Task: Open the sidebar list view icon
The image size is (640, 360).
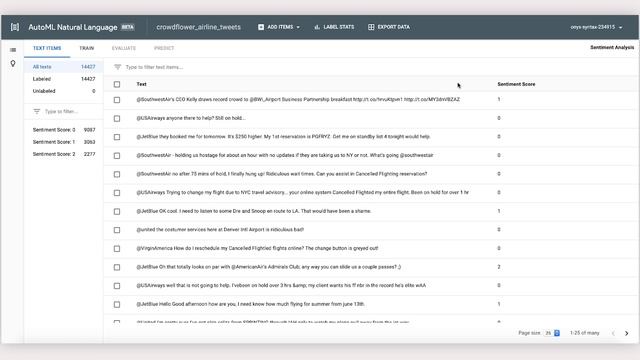Action: click(x=13, y=50)
